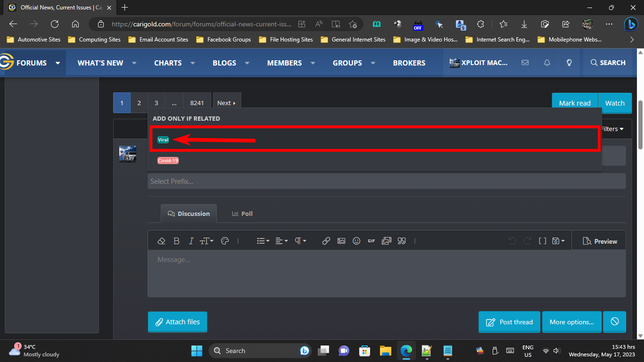Open the Members navigation menu
This screenshot has width=644, height=362.
click(x=284, y=63)
